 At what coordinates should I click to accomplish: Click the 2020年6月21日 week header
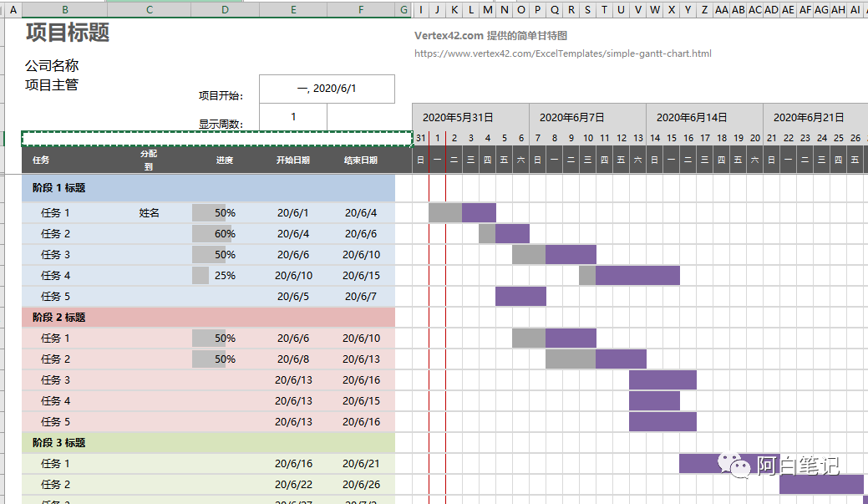815,117
